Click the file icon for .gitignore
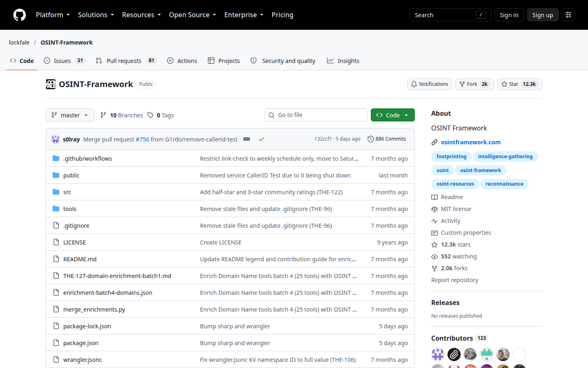Screen dimensions: 588x368 tap(56, 225)
